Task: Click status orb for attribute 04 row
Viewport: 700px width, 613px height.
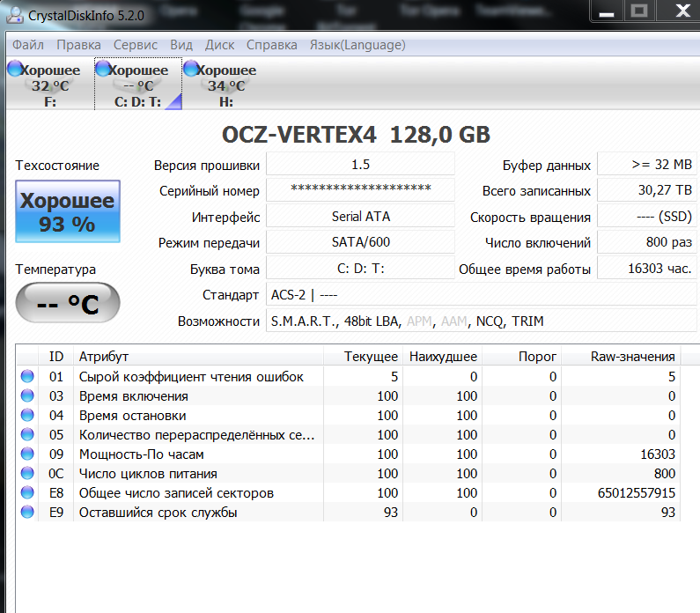Action: click(x=27, y=415)
